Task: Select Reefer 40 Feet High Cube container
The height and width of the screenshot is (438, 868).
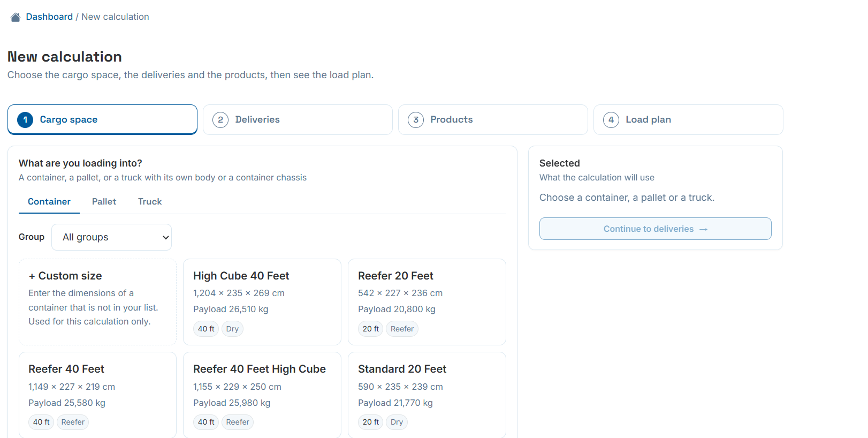Action: pos(262,395)
